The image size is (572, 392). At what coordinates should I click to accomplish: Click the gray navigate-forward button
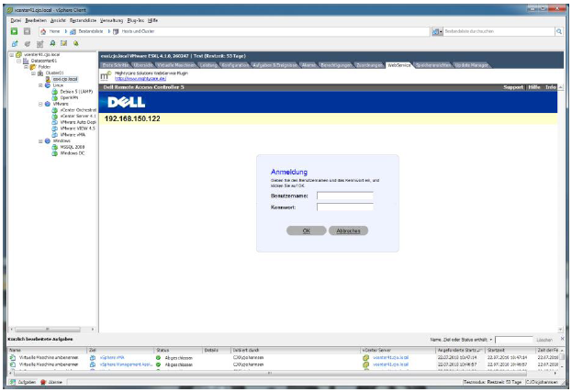[x=27, y=31]
